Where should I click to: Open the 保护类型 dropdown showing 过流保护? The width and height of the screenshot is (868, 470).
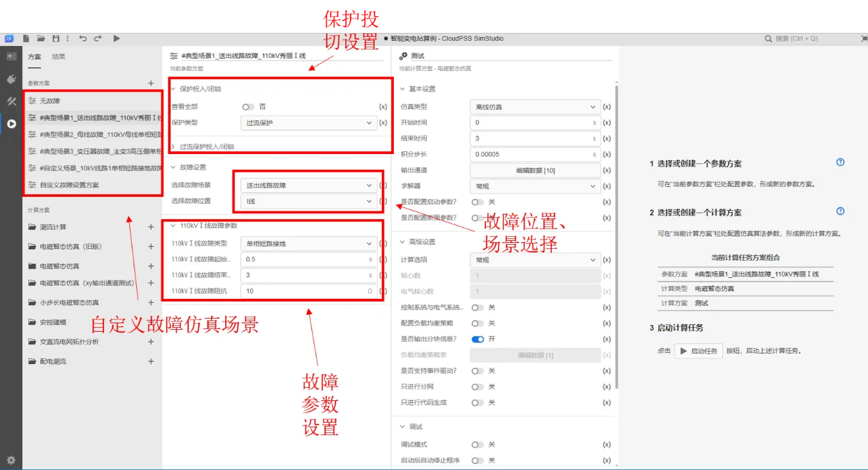[308, 122]
